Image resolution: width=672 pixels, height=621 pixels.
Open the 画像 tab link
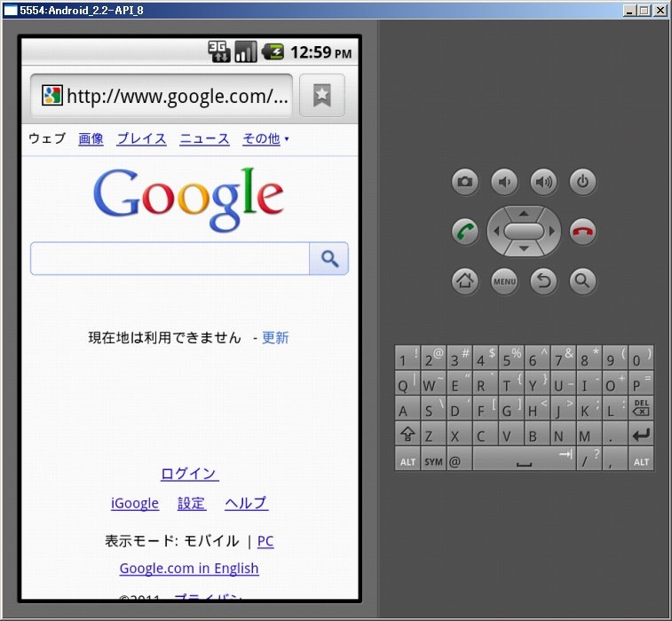pyautogui.click(x=91, y=138)
